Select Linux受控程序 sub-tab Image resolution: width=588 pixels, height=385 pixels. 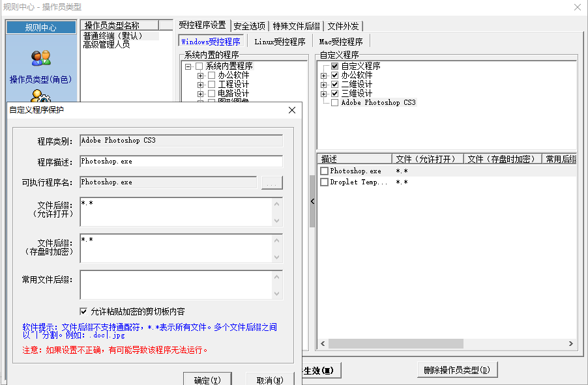pos(280,42)
